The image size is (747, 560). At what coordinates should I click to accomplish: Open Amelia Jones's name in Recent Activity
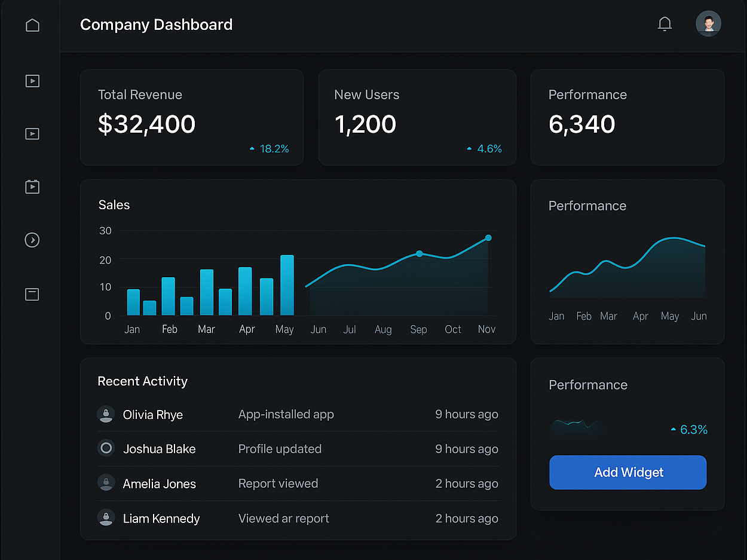pyautogui.click(x=159, y=484)
